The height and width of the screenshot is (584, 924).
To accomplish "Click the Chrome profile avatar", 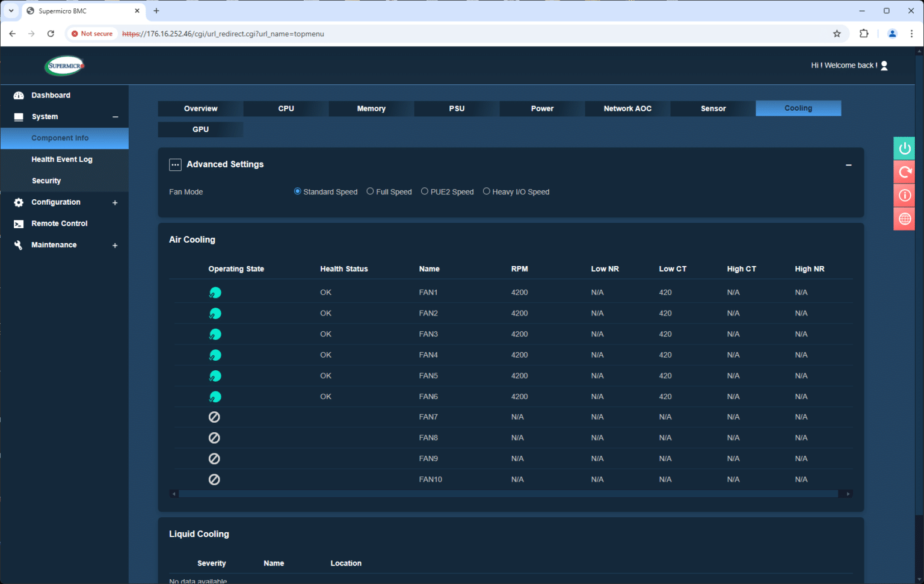I will click(x=892, y=34).
